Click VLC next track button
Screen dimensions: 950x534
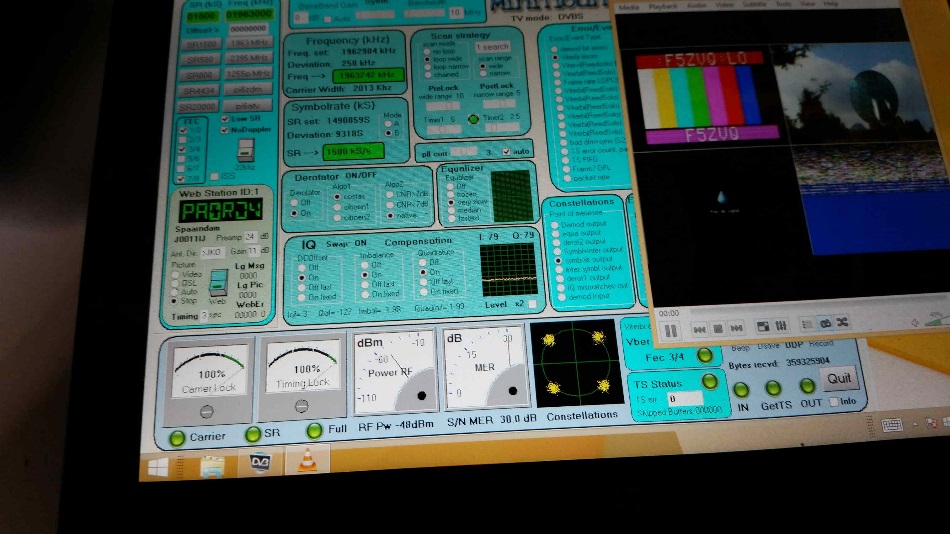[736, 328]
